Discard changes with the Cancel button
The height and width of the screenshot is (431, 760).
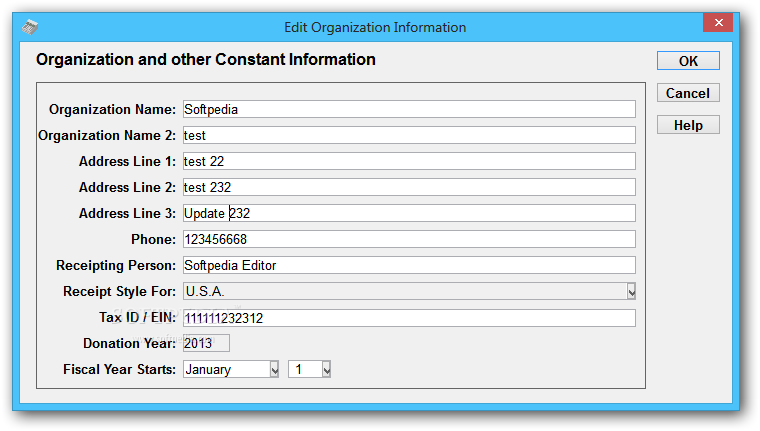pos(688,93)
